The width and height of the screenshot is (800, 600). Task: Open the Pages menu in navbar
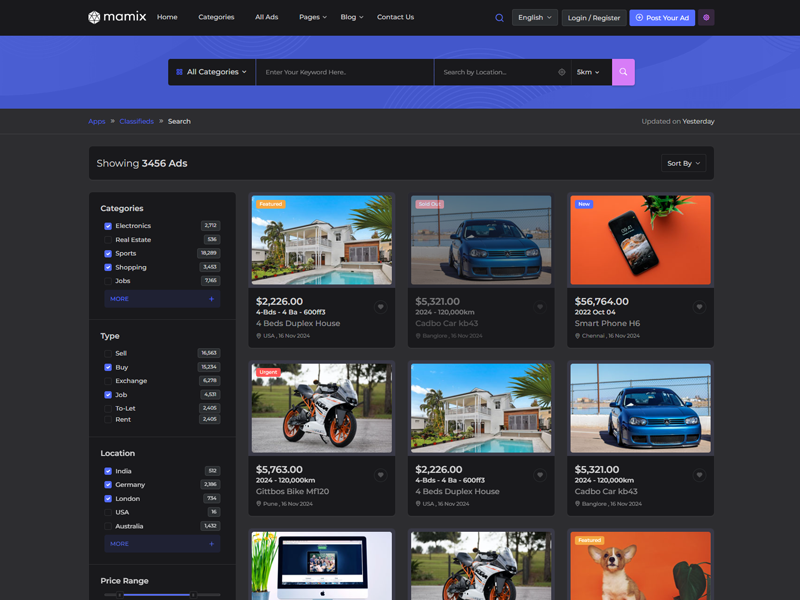[x=312, y=17]
